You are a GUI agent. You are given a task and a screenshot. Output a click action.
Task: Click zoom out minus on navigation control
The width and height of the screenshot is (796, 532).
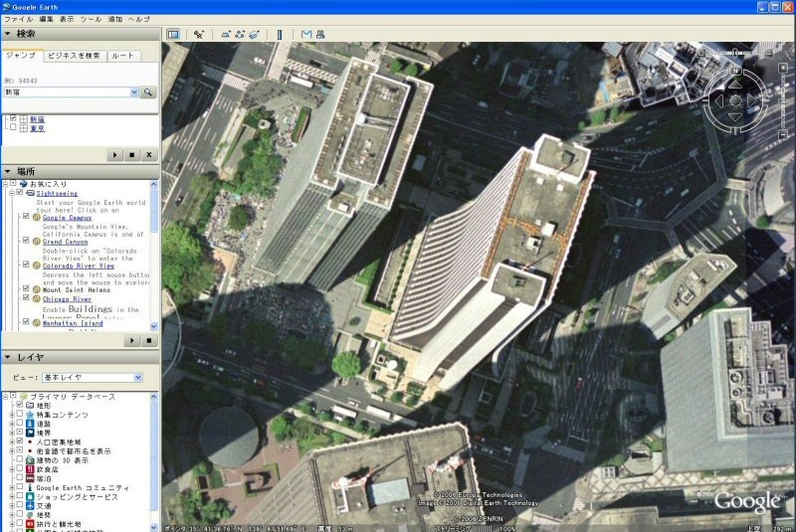pyautogui.click(x=783, y=135)
